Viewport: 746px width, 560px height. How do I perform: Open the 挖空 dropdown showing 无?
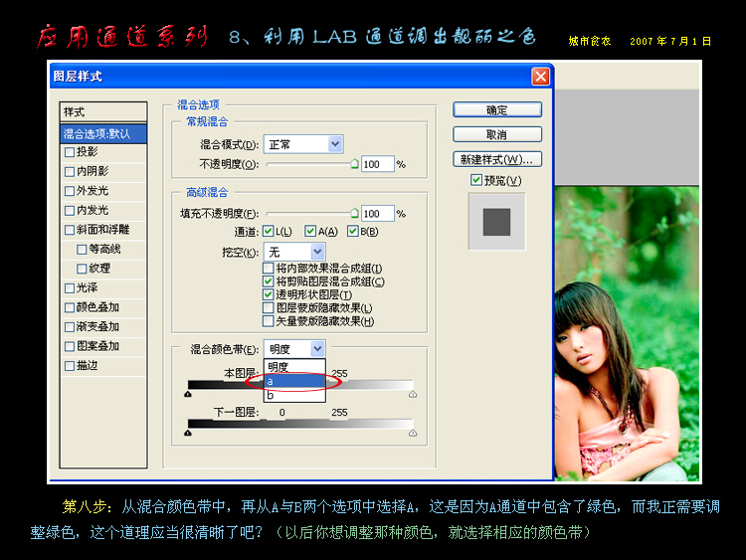[294, 252]
